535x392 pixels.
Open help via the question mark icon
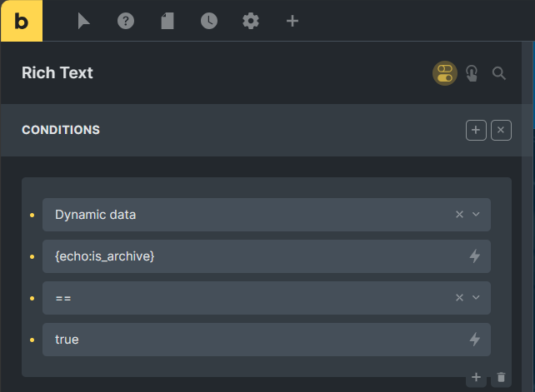pyautogui.click(x=126, y=21)
